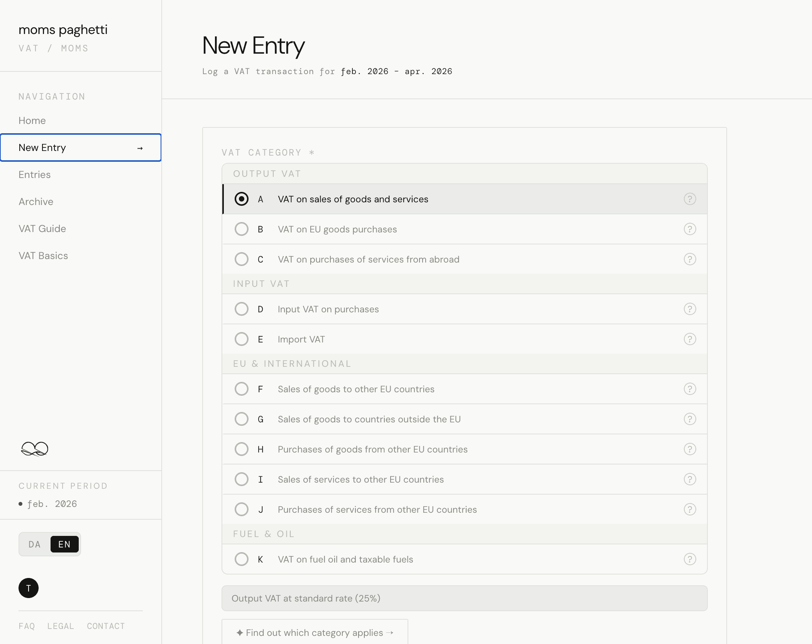Open the FAQ footer link

tap(27, 626)
